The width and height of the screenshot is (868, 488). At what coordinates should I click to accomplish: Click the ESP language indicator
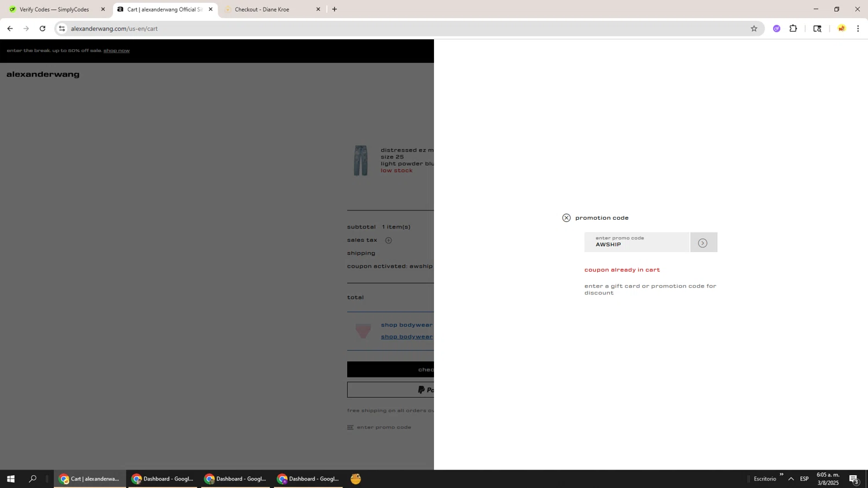coord(804,479)
